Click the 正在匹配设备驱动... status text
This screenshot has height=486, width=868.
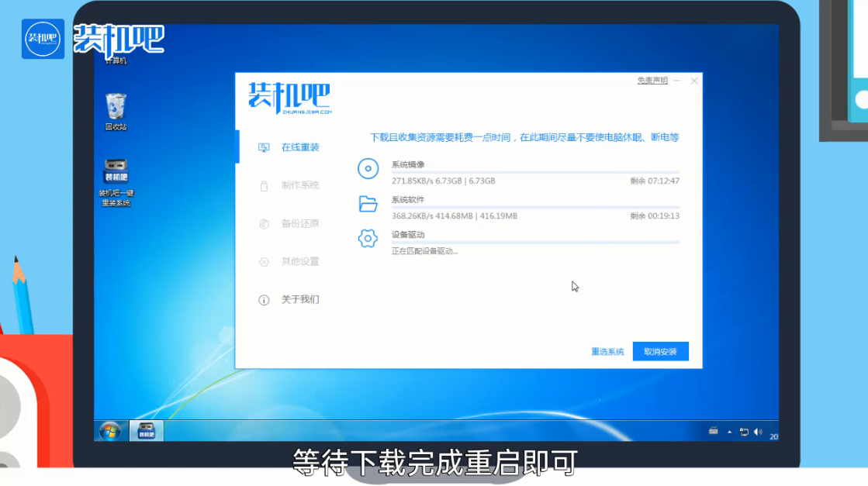tap(424, 251)
